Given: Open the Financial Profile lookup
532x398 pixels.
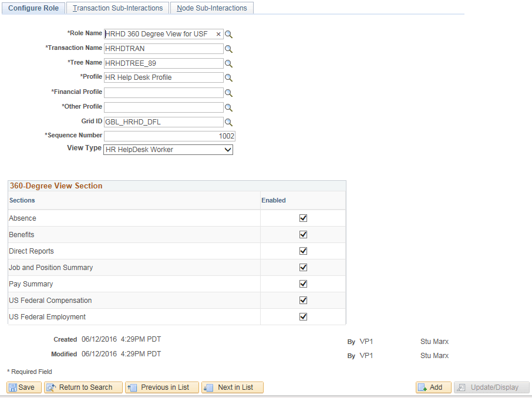Looking at the screenshot, I should (x=228, y=92).
